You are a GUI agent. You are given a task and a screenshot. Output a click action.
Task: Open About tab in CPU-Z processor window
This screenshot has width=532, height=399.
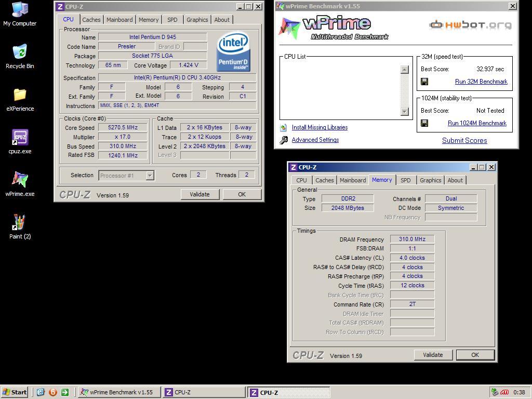tap(222, 20)
